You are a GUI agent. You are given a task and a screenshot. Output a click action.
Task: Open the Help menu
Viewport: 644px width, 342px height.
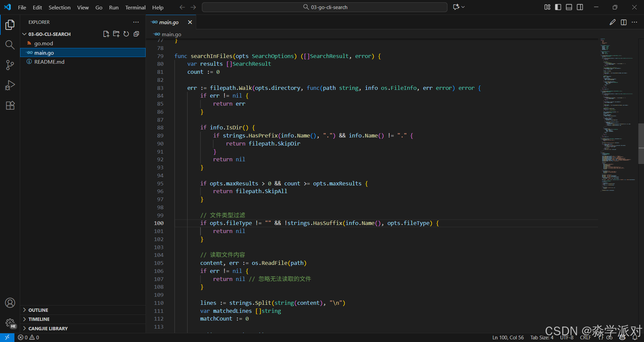click(x=158, y=7)
